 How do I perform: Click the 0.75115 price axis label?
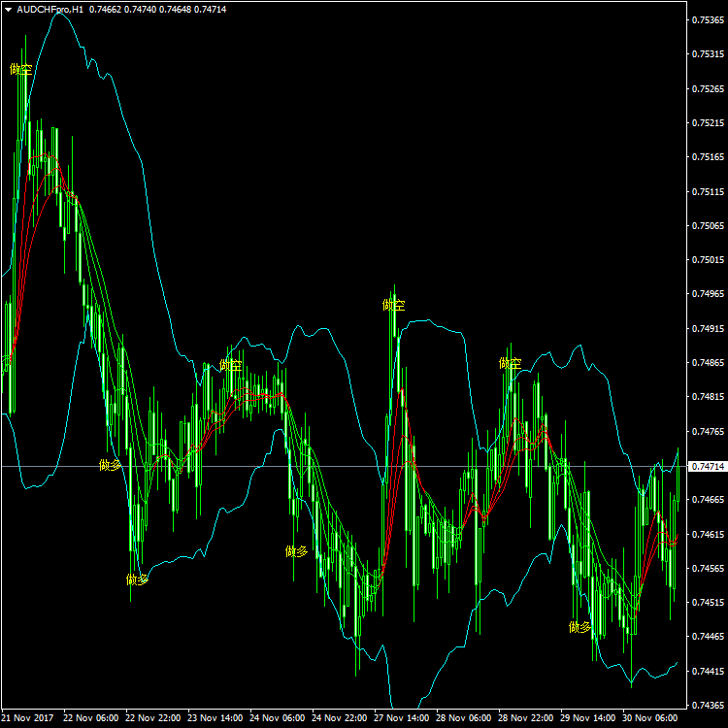(x=708, y=192)
